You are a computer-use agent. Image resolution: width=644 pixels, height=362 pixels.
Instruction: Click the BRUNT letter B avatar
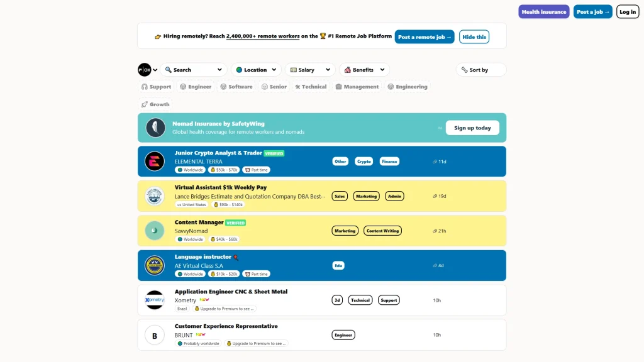(155, 335)
